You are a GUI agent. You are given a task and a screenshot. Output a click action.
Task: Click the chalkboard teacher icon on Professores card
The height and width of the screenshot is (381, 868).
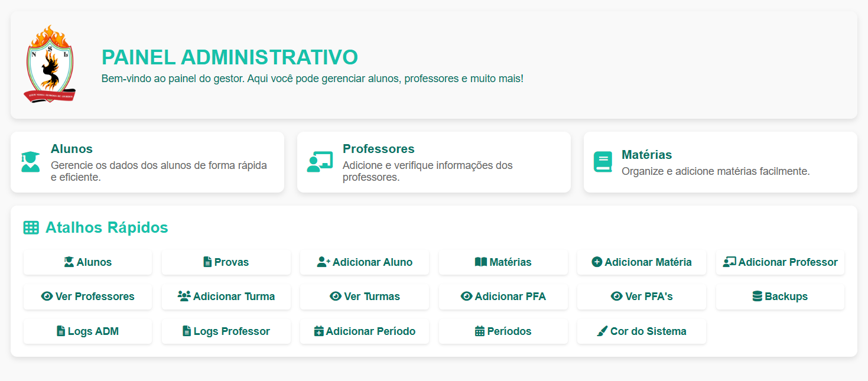coord(320,162)
